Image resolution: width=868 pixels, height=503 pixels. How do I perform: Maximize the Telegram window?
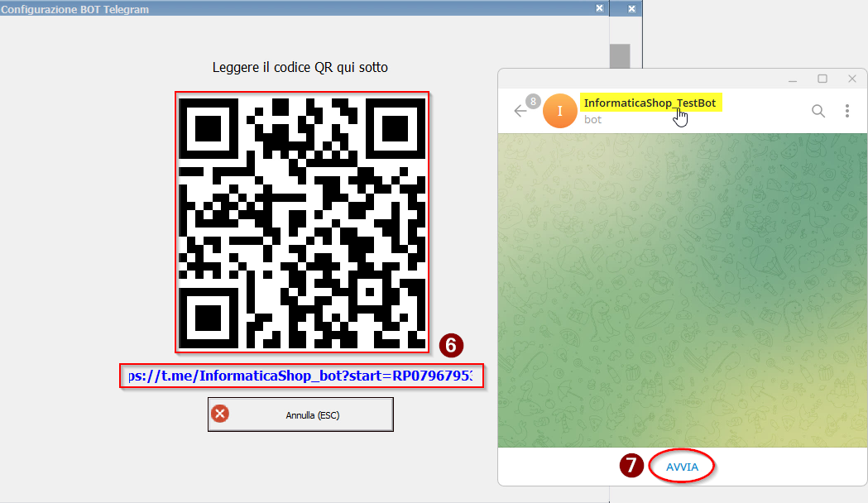click(822, 79)
